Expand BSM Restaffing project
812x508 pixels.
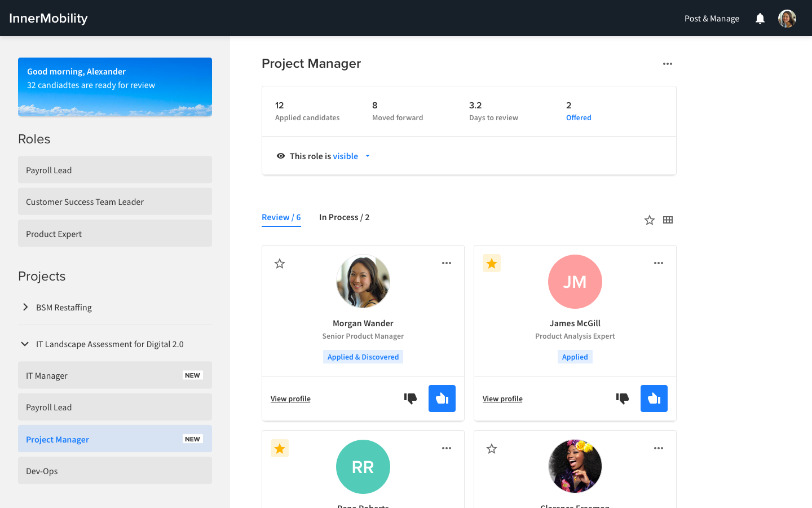tap(25, 307)
